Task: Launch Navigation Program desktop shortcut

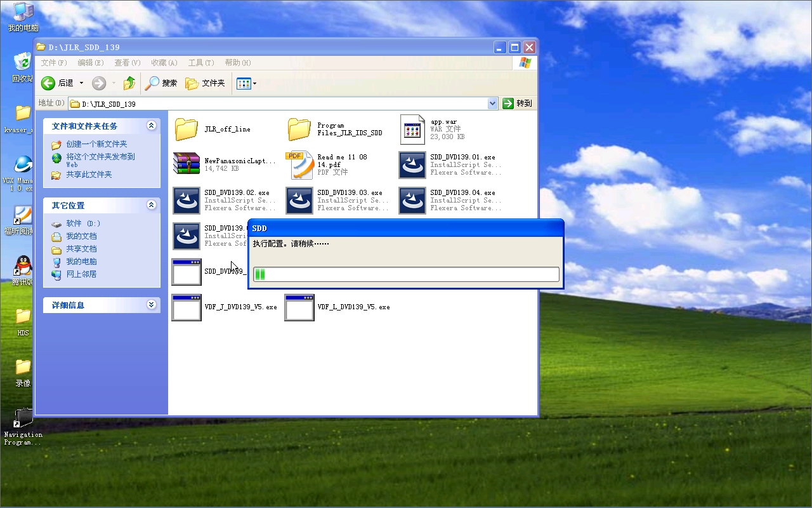Action: tap(23, 427)
